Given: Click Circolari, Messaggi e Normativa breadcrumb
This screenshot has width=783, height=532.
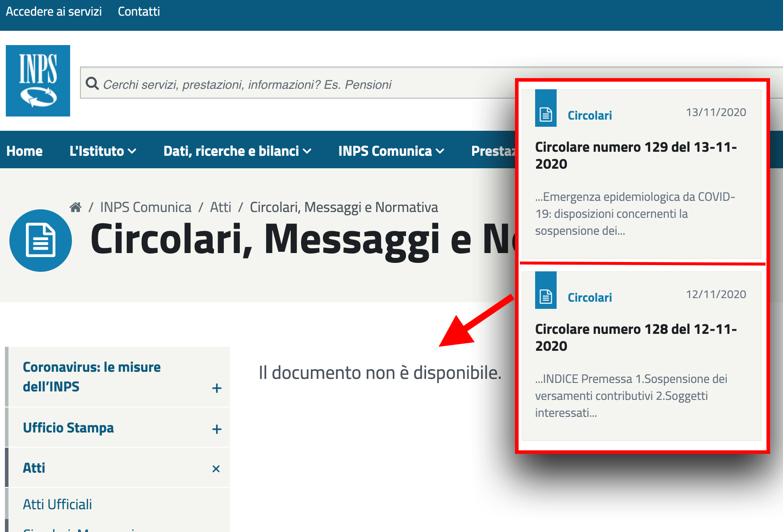Looking at the screenshot, I should 344,207.
